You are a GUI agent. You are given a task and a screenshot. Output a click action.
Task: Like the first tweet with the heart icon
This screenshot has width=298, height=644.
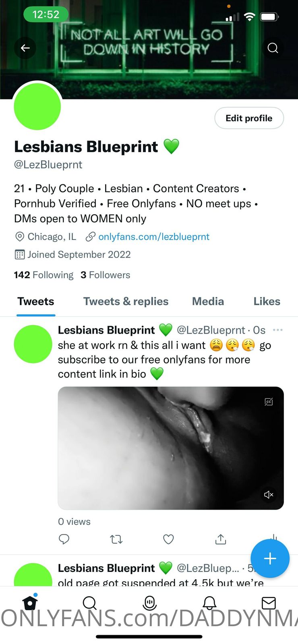[x=168, y=539]
